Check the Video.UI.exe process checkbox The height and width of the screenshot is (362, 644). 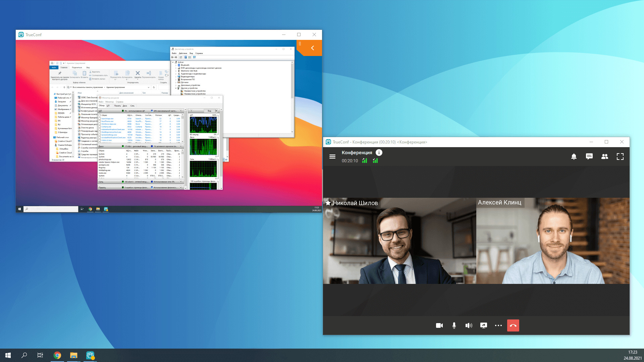tap(100, 140)
